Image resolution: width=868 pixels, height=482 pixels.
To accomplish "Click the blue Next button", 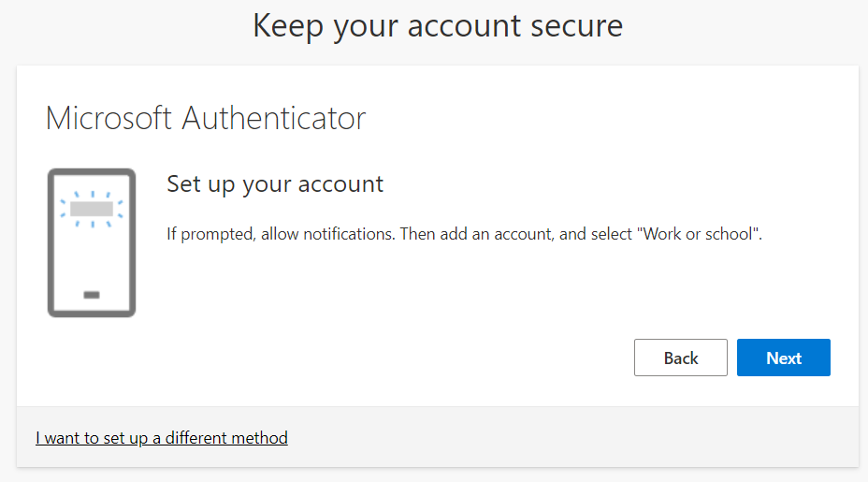I will [x=783, y=358].
